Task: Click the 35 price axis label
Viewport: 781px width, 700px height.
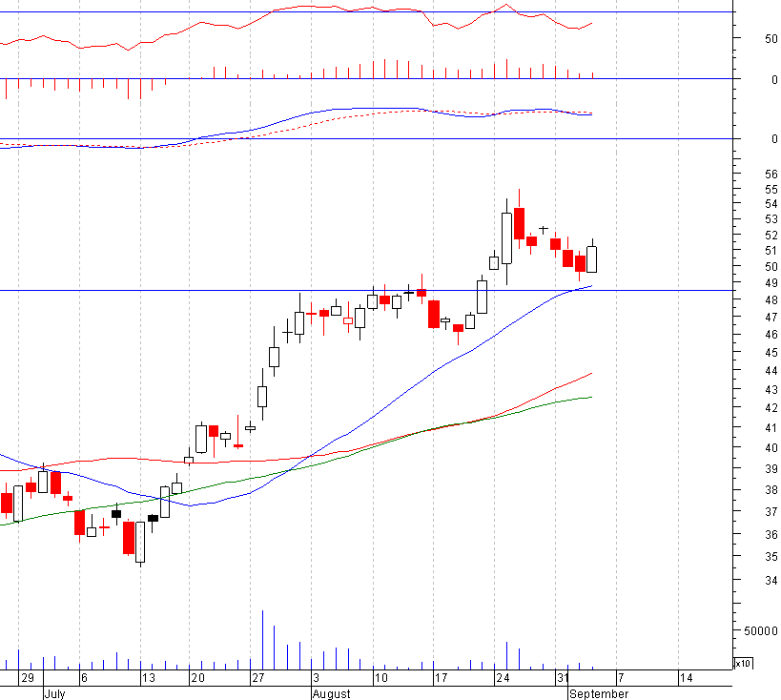Action: 771,557
